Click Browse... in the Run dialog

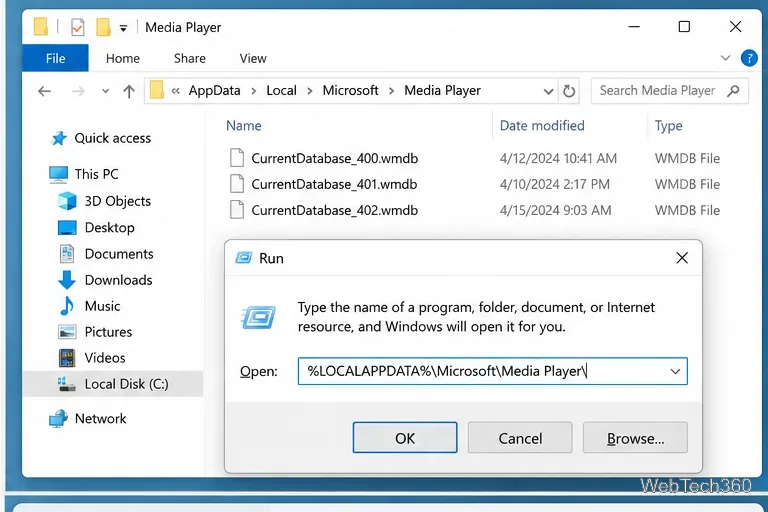coord(635,438)
